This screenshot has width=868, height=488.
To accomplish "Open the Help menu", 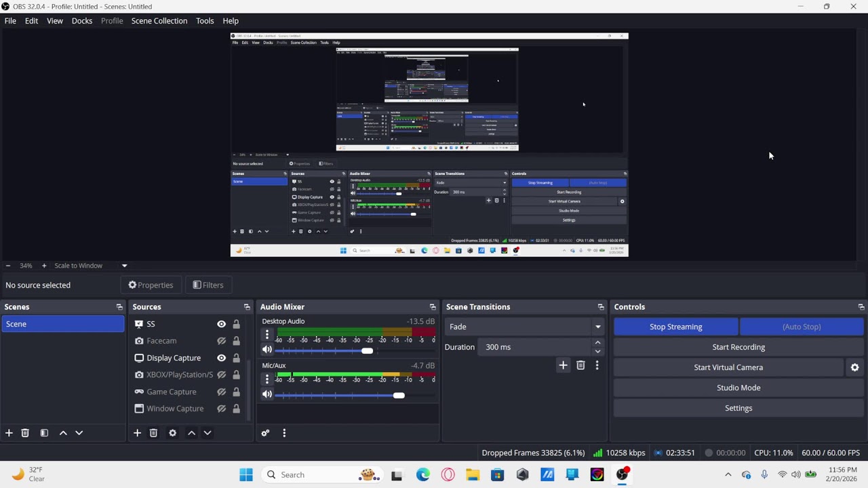I will pos(231,21).
